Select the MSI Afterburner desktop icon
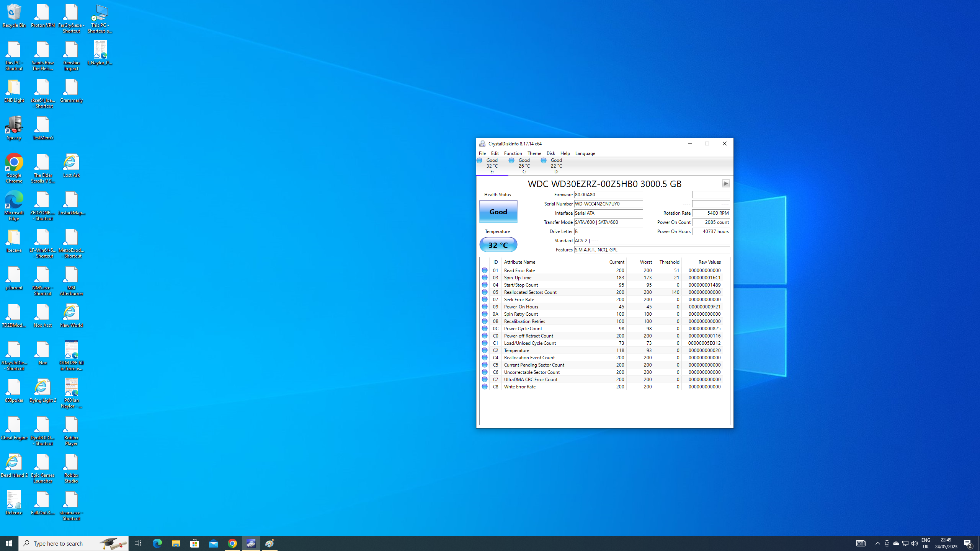This screenshot has height=551, width=980. 71,281
